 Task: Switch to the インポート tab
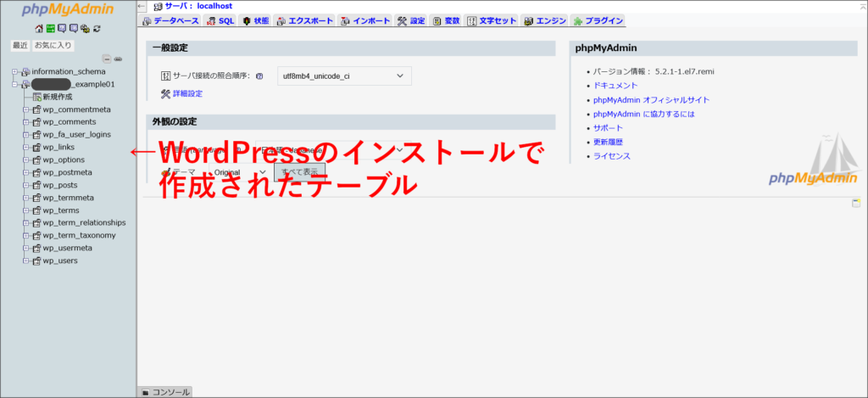coord(365,21)
